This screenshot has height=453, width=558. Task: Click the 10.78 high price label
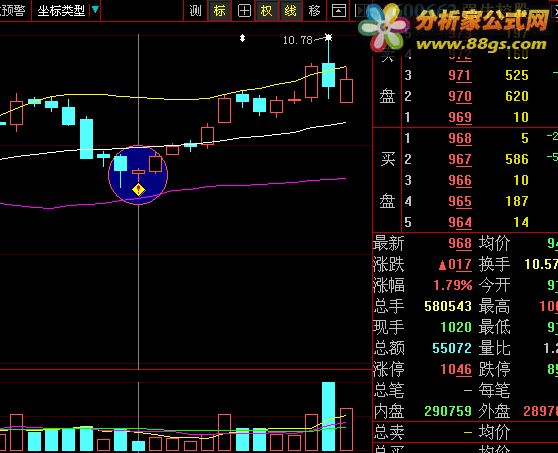pyautogui.click(x=298, y=40)
